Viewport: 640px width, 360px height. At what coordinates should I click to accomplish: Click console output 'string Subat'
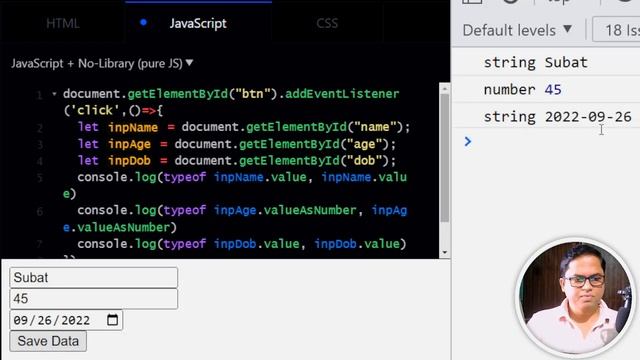click(x=536, y=62)
